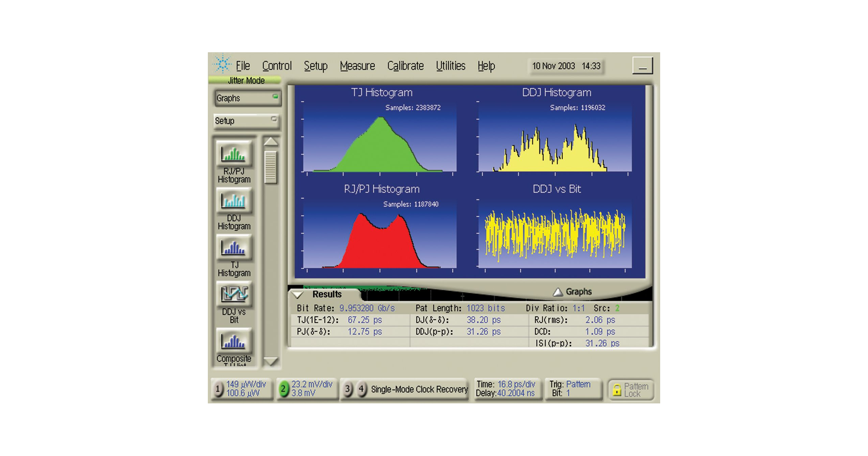Click the Agilent starburst logo icon
This screenshot has width=868, height=456.
[222, 64]
